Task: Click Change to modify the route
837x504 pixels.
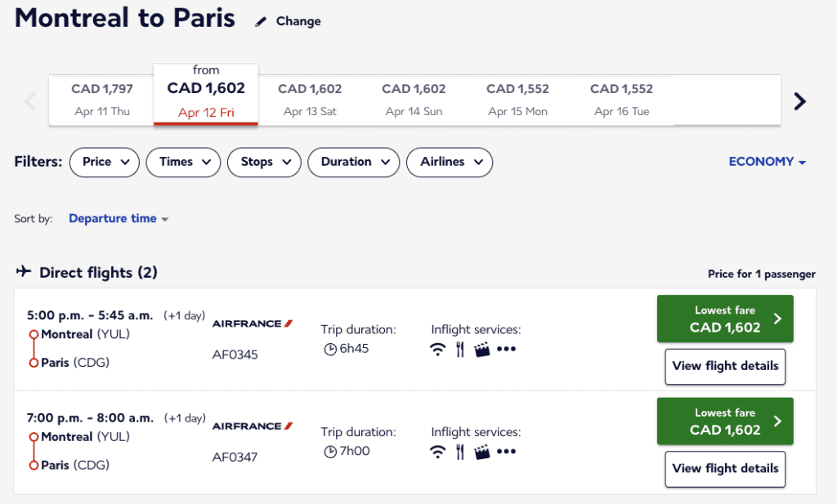Action: 298,21
